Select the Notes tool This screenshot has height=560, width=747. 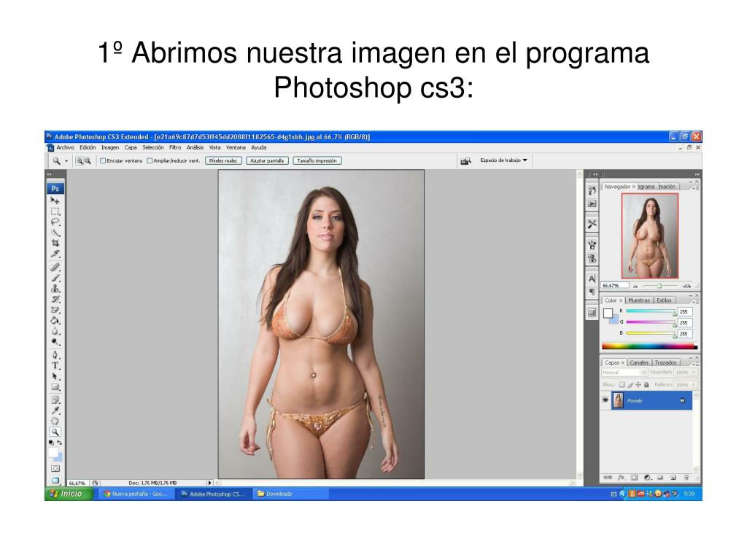pyautogui.click(x=55, y=400)
